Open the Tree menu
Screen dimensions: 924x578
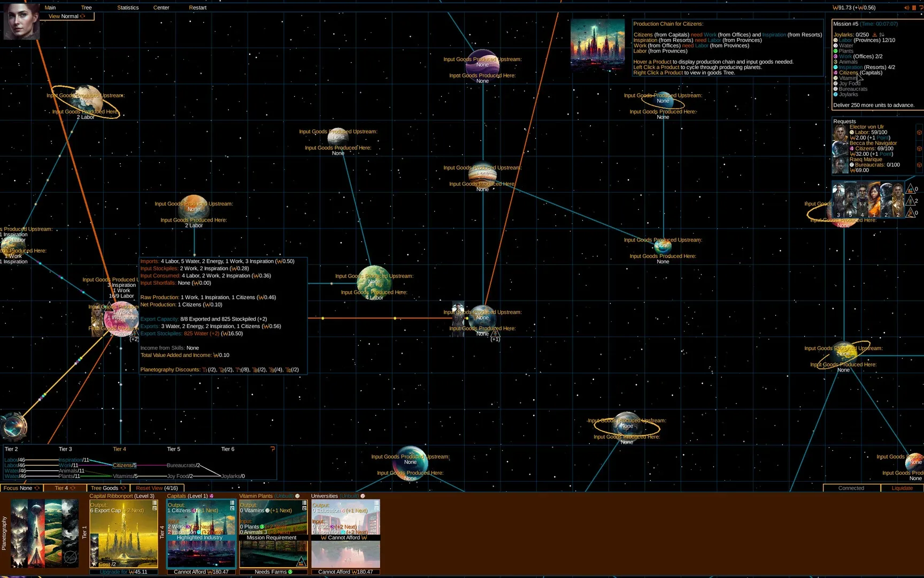tap(86, 7)
